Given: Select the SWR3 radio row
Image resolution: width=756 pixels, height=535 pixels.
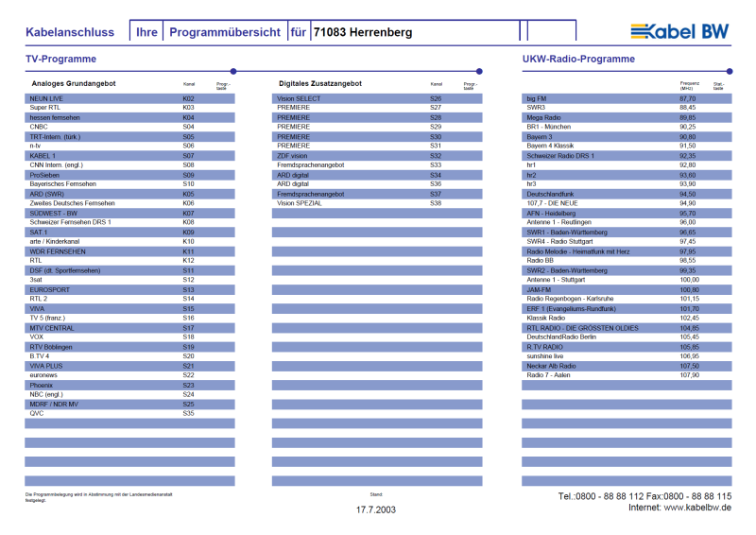Looking at the screenshot, I should (627, 108).
